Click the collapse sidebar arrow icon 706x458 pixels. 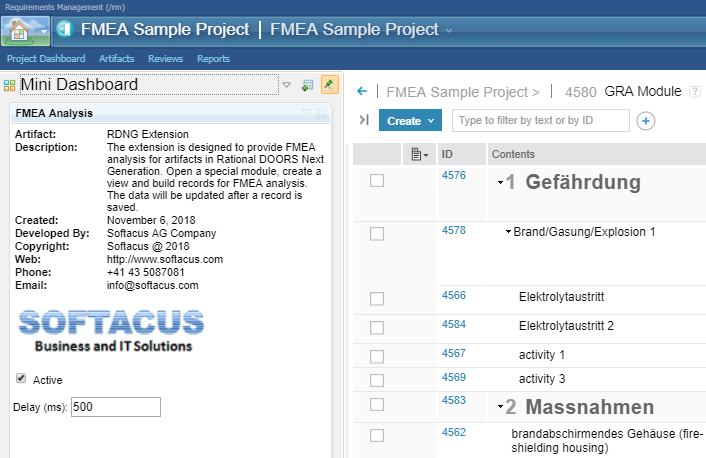(364, 120)
